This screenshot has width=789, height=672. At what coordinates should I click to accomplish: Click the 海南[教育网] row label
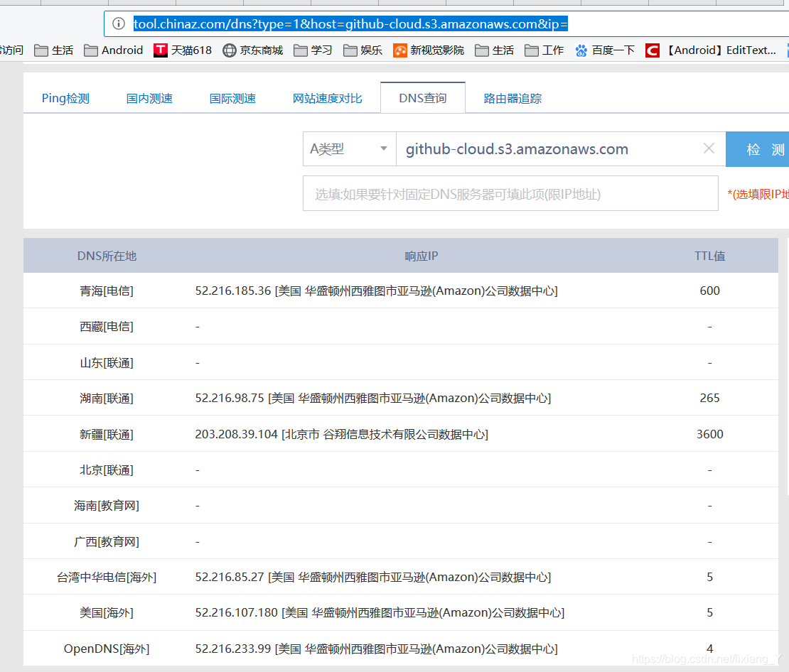(107, 506)
